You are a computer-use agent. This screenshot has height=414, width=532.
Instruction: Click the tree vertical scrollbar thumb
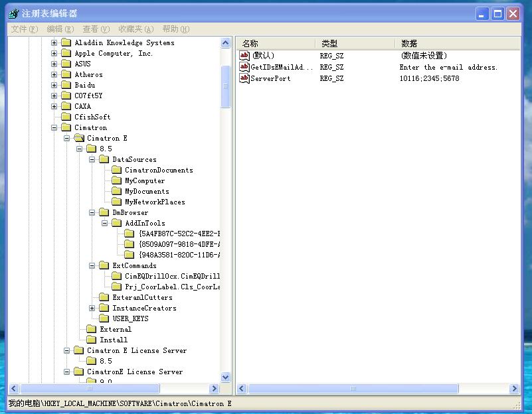pyautogui.click(x=226, y=87)
